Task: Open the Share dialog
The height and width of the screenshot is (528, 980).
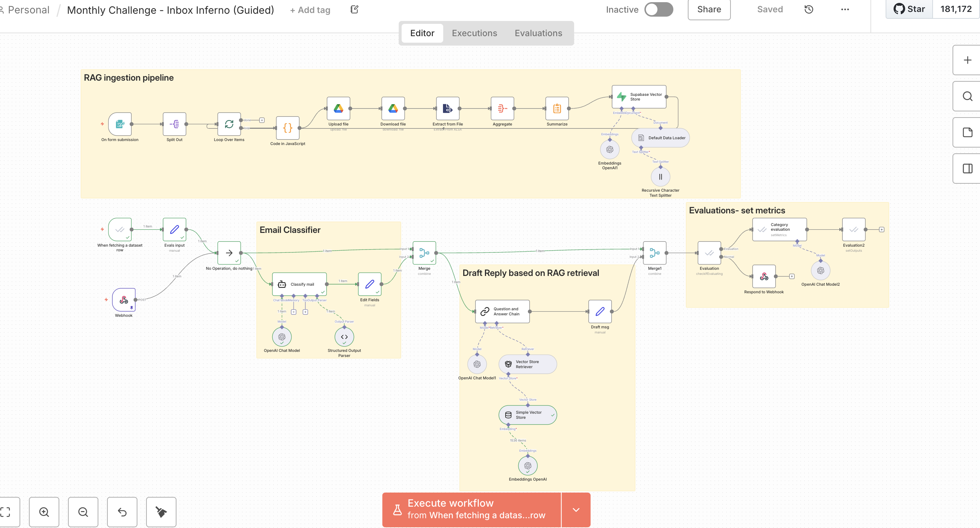Action: tap(709, 9)
